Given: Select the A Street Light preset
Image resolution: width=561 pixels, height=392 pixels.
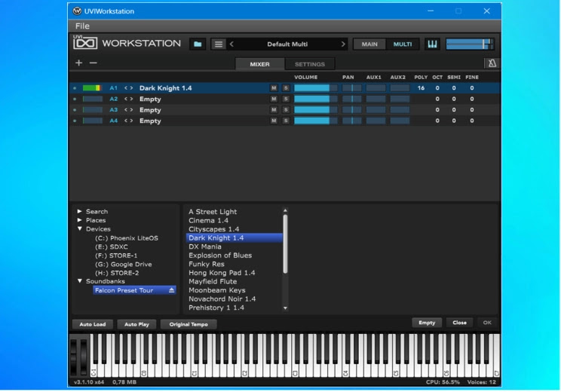Looking at the screenshot, I should click(x=213, y=212).
